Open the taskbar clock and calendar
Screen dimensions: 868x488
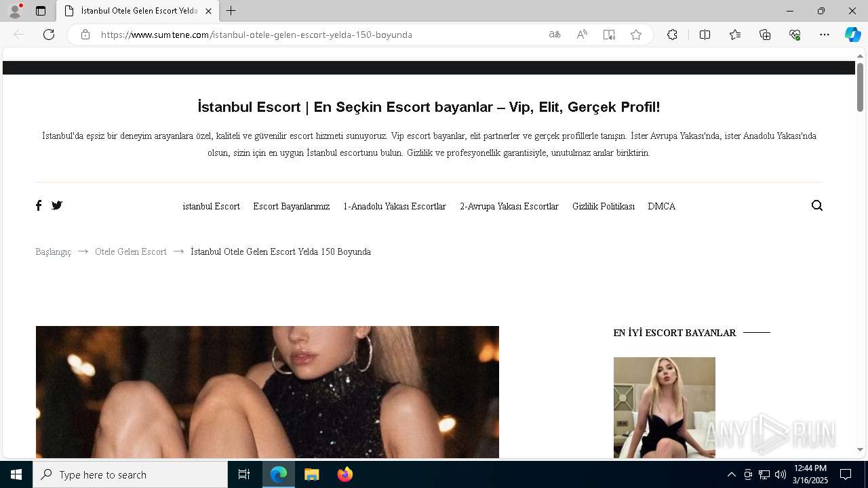(810, 474)
